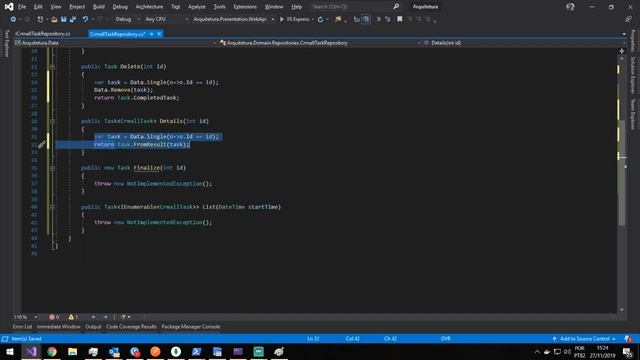
Task: Open the Analyze menu
Action: [x=197, y=7]
